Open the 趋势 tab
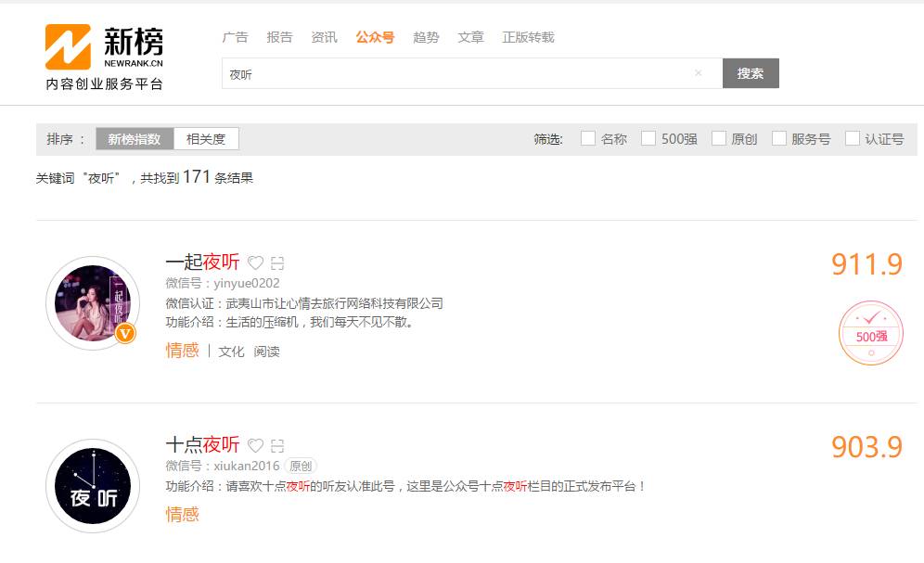The image size is (924, 563). click(426, 37)
